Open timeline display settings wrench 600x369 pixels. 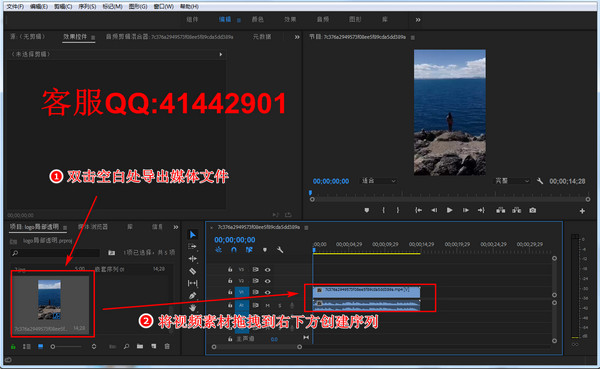tap(280, 250)
